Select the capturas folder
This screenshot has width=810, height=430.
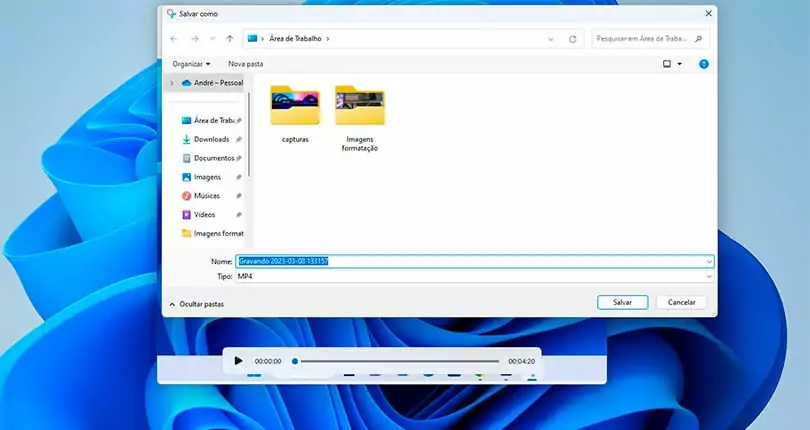click(x=295, y=115)
